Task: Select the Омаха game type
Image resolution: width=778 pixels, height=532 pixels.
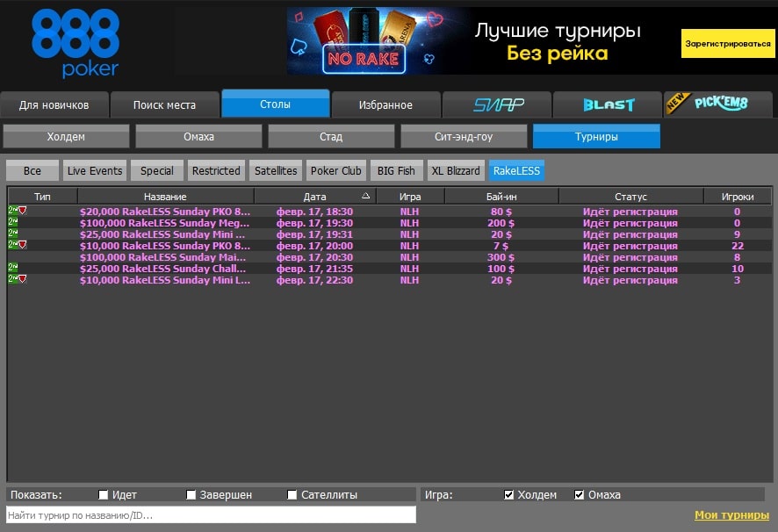Action: pyautogui.click(x=198, y=136)
